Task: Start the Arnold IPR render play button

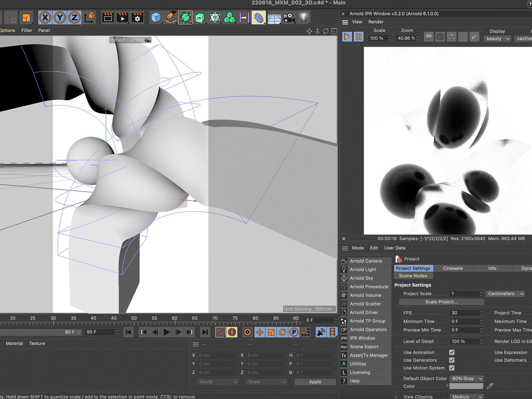Action: click(x=347, y=37)
